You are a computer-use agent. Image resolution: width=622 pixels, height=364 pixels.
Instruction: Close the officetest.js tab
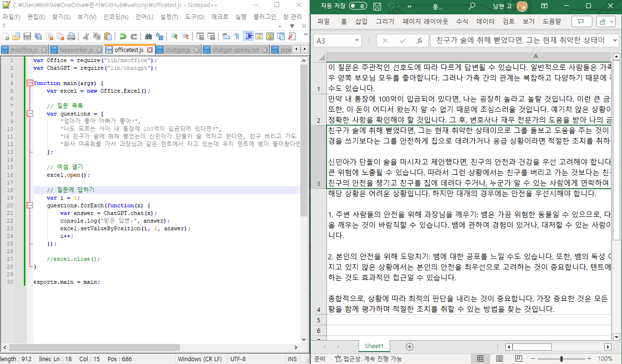(150, 50)
